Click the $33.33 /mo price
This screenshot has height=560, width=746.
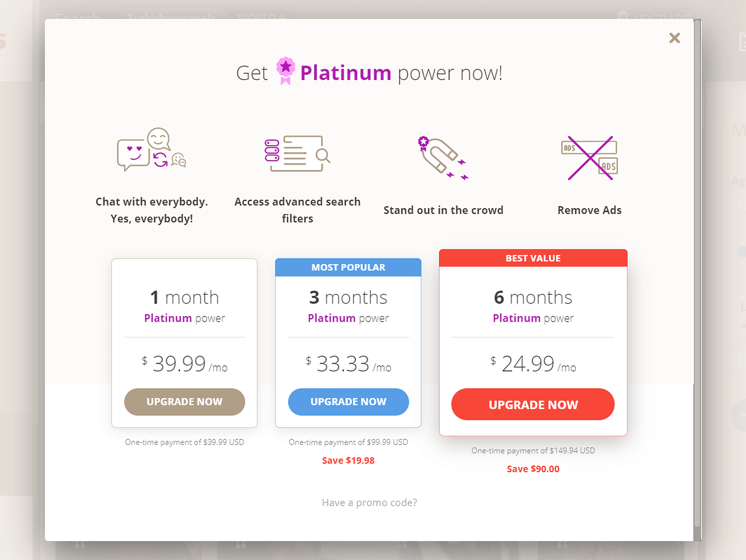click(348, 364)
